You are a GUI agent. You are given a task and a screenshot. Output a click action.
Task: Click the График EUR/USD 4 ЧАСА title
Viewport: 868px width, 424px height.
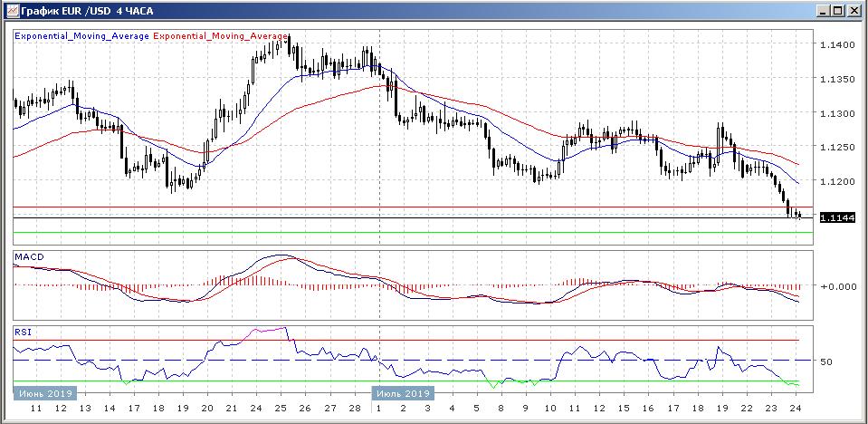87,11
